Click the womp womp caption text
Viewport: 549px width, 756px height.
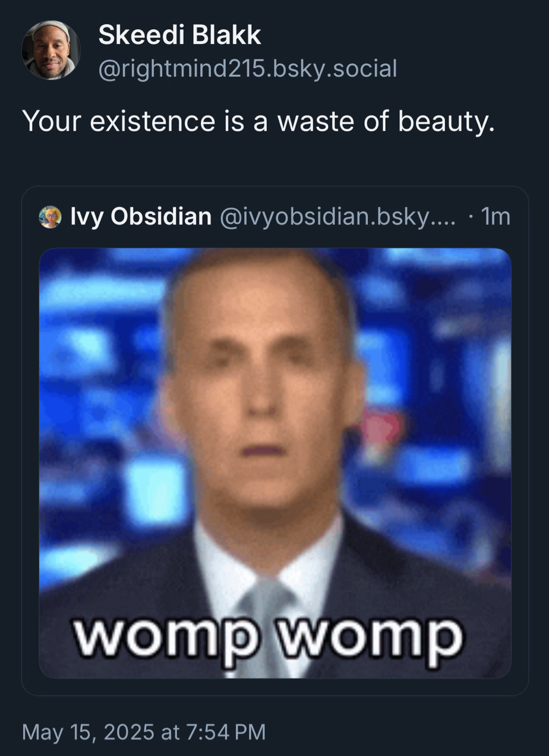click(x=267, y=637)
